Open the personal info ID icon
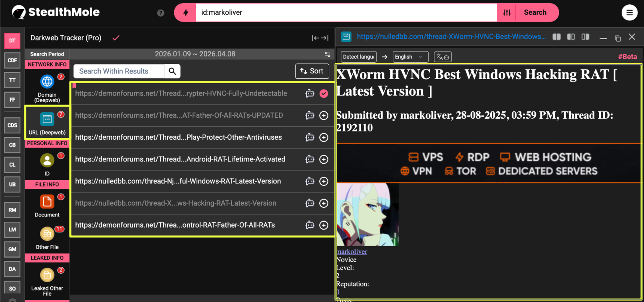 47,161
